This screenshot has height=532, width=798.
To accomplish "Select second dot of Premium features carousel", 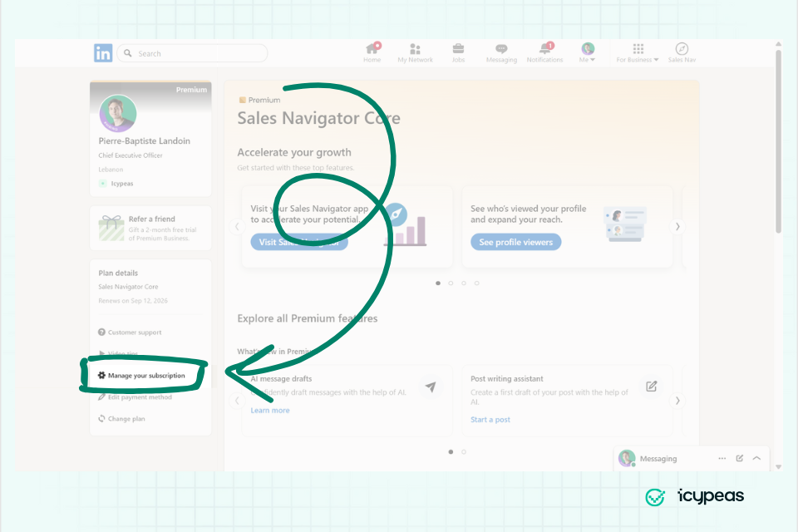I will [464, 451].
